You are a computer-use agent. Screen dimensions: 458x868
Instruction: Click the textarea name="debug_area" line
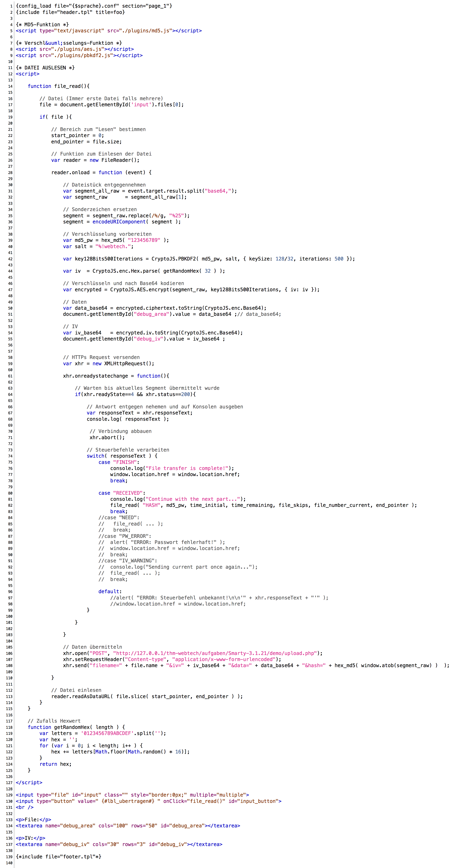click(128, 826)
